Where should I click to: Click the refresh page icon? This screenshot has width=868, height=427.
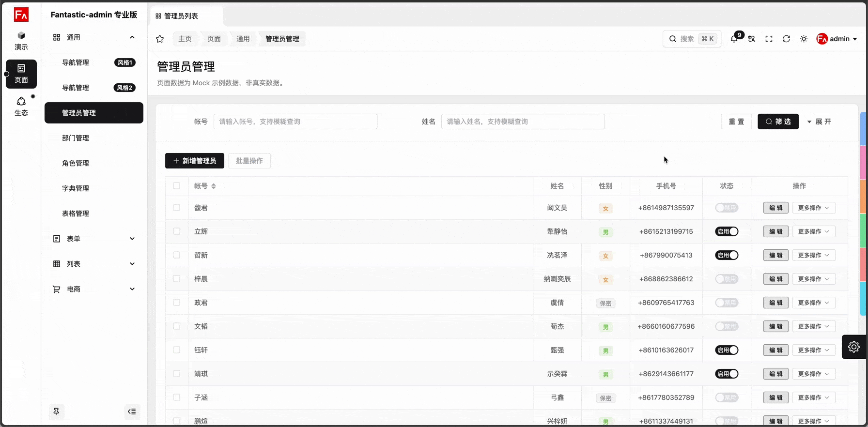pyautogui.click(x=786, y=39)
